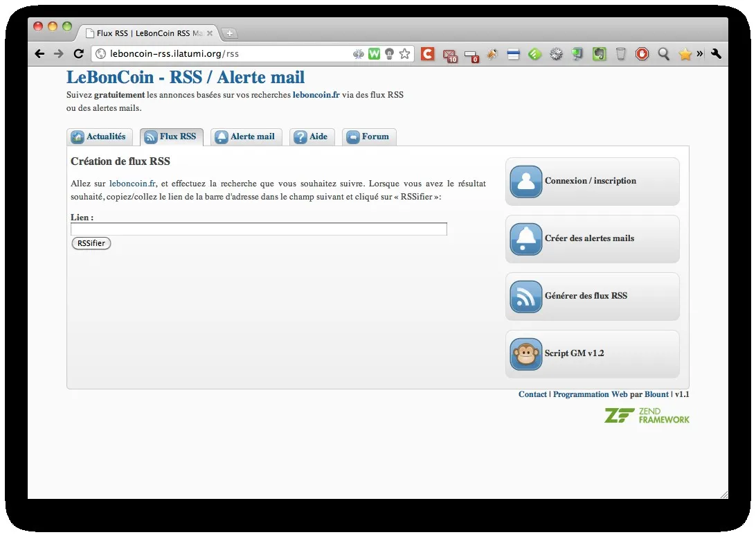This screenshot has height=537, width=756.
Task: Click the extension icon with 0 badge
Action: coord(471,56)
